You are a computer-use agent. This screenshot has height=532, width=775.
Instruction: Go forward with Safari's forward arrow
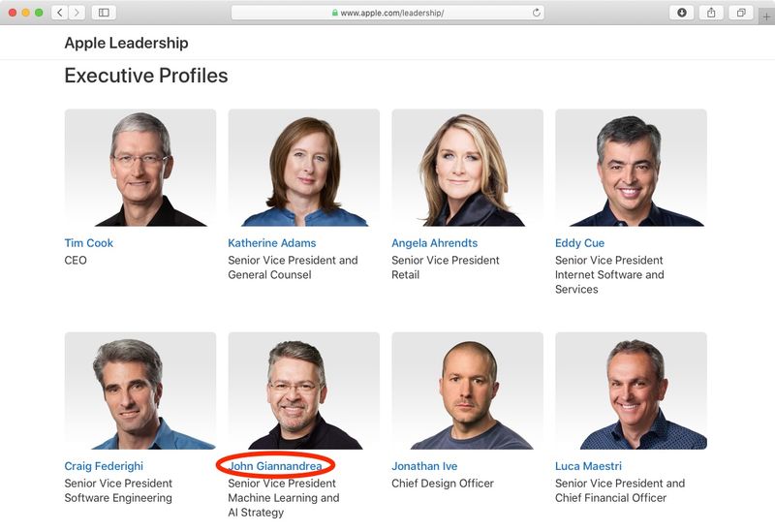(x=77, y=13)
